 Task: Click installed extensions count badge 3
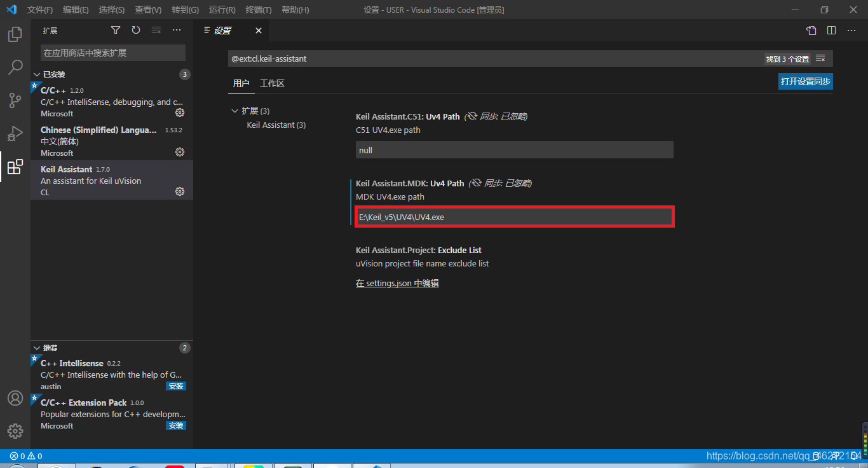point(185,74)
